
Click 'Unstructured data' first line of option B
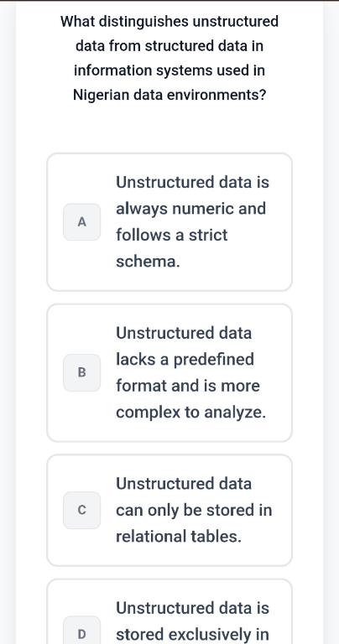tap(184, 333)
